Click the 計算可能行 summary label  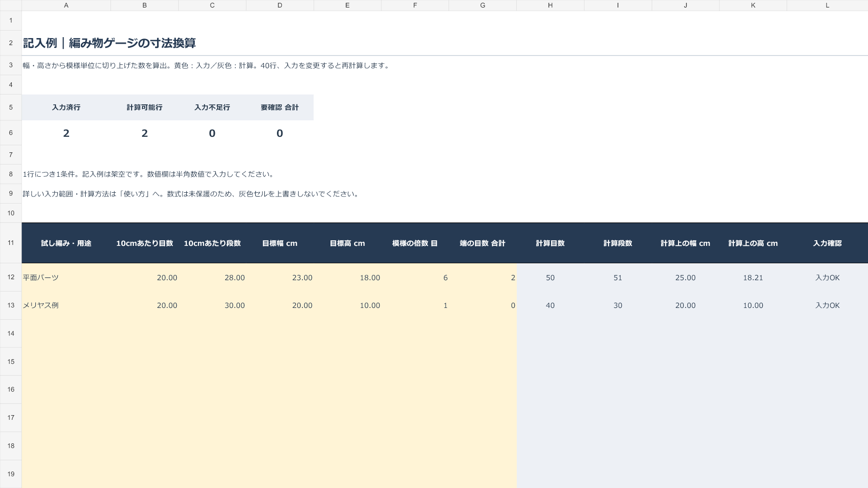tap(144, 108)
